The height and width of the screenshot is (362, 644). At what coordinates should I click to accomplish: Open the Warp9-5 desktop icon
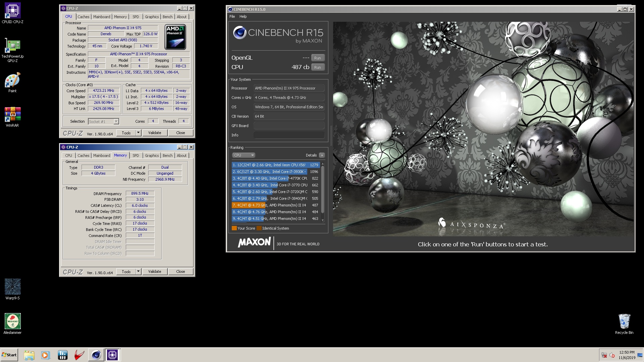(12, 289)
